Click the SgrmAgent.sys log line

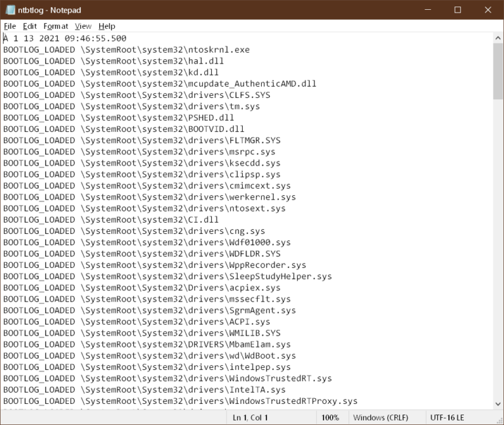(x=150, y=310)
